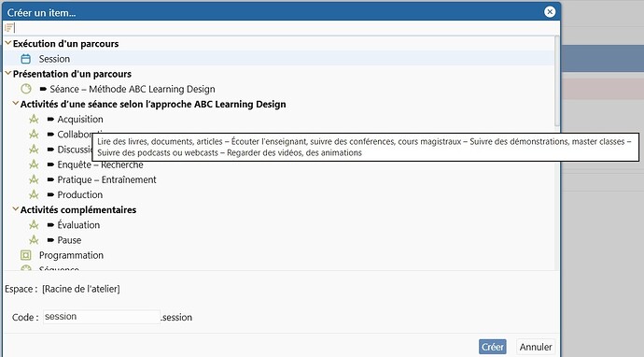Choose the Production activity
Screen dimensions: 644x357
tap(80, 194)
